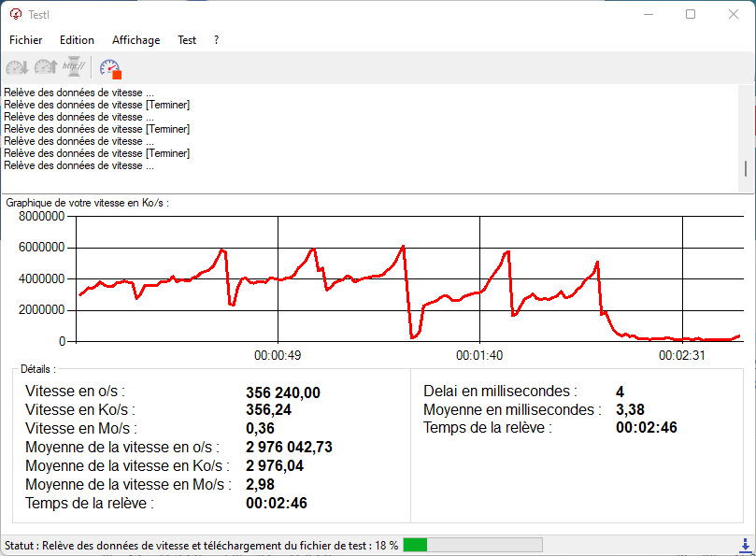Click the log panel scrollbar thumb
756x556 pixels.
click(745, 168)
